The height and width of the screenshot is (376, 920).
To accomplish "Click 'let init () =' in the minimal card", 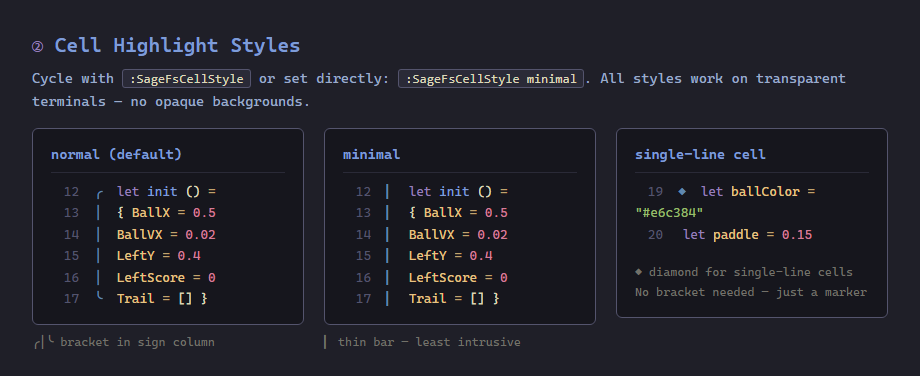I will coord(458,192).
